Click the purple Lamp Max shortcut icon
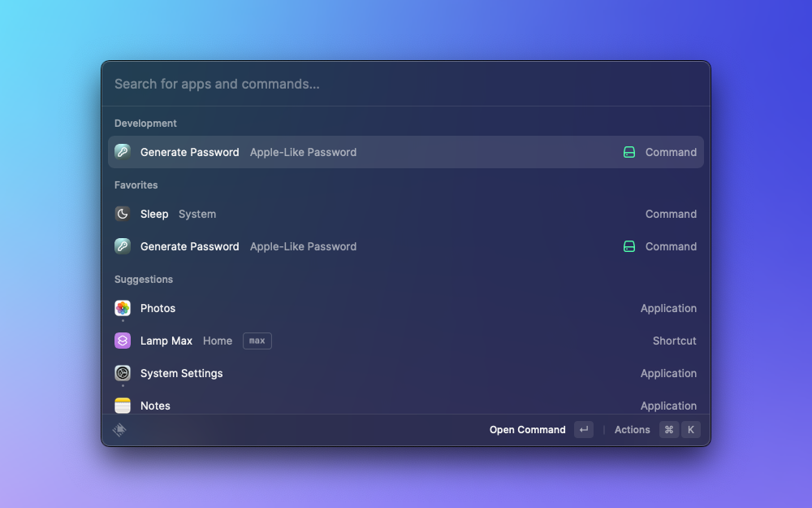Viewport: 812px width, 508px height. pyautogui.click(x=123, y=341)
